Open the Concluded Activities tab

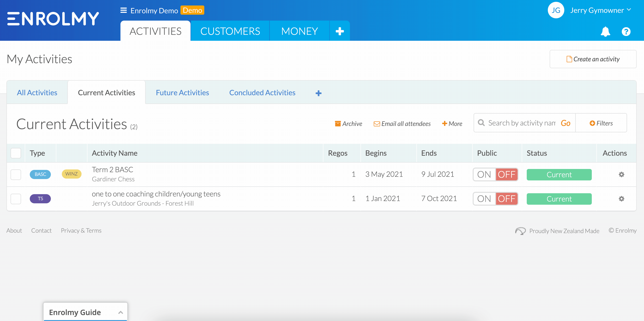point(262,92)
